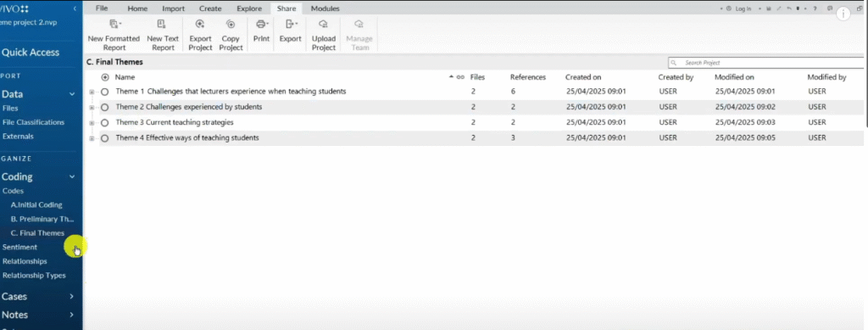868x330 pixels.
Task: Click the feedback chat icon at top right
Action: coord(830,8)
